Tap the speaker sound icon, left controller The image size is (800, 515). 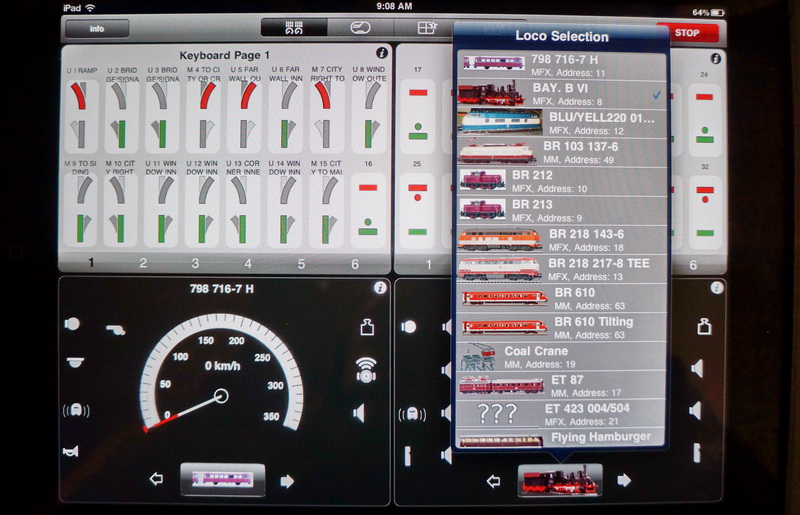tap(358, 412)
